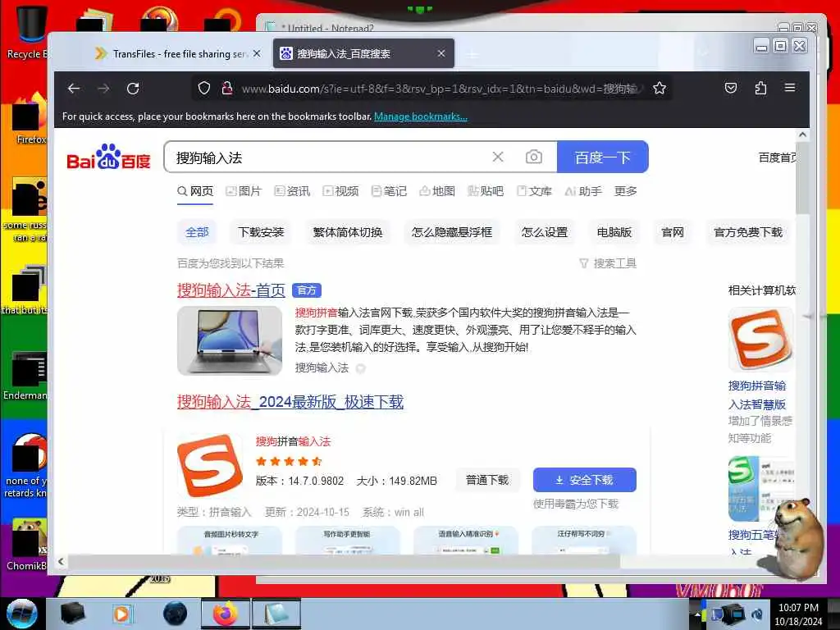View site security lock information

(x=227, y=89)
